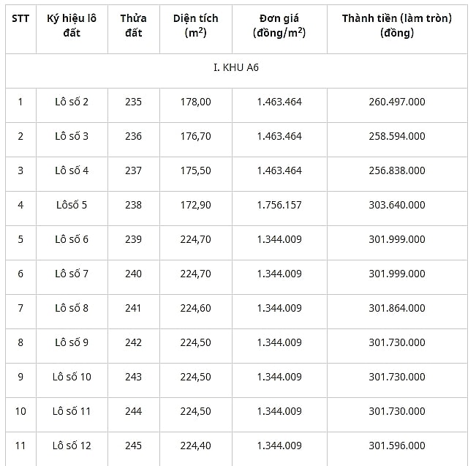Click the area value 224,60
This screenshot has height=466, width=476.
click(195, 308)
